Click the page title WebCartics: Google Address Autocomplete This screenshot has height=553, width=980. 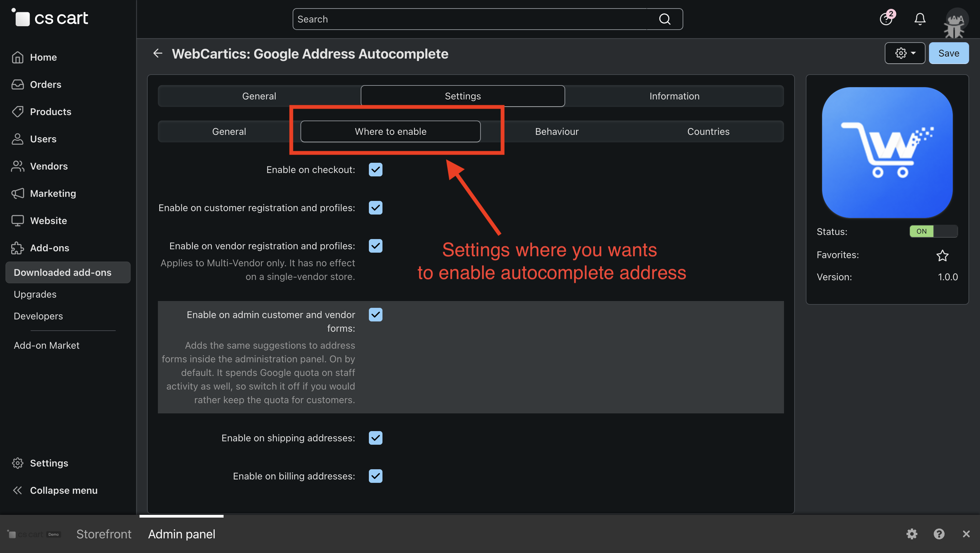pos(310,54)
